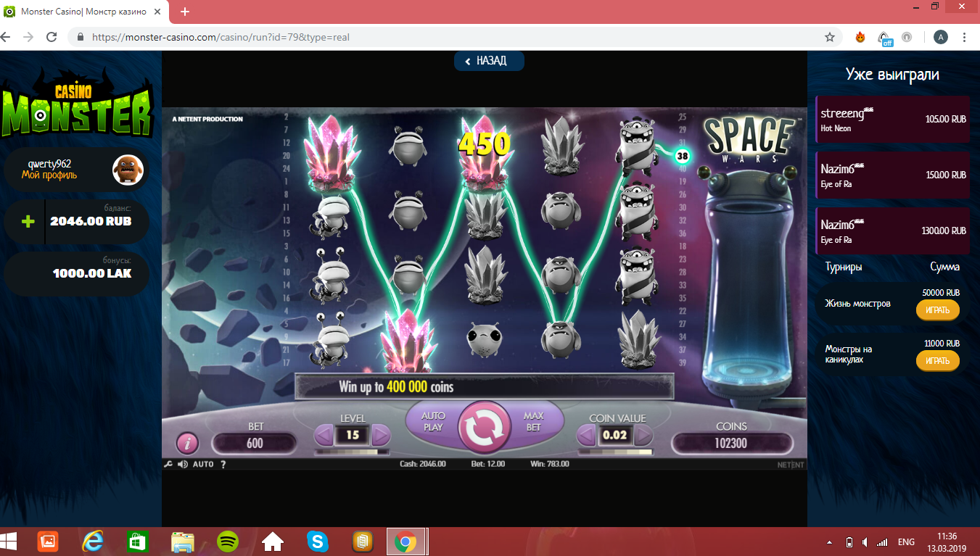Open the brown documents app in taskbar
Viewport: 980px width, 556px height.
point(362,542)
